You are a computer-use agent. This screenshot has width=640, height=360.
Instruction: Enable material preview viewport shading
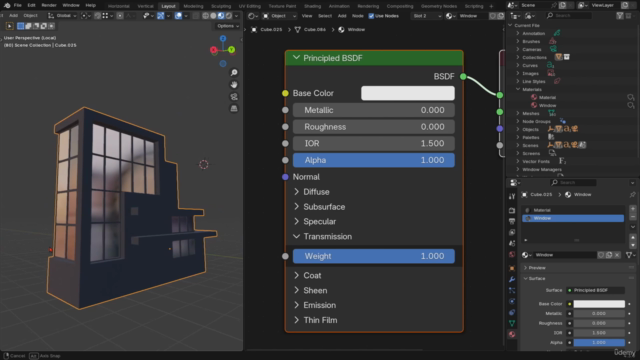[x=221, y=16]
